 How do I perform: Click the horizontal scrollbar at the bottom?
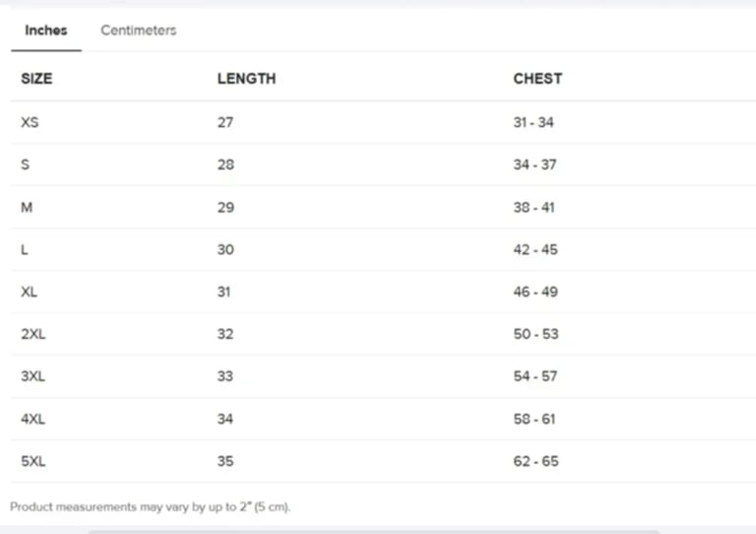[x=374, y=531]
